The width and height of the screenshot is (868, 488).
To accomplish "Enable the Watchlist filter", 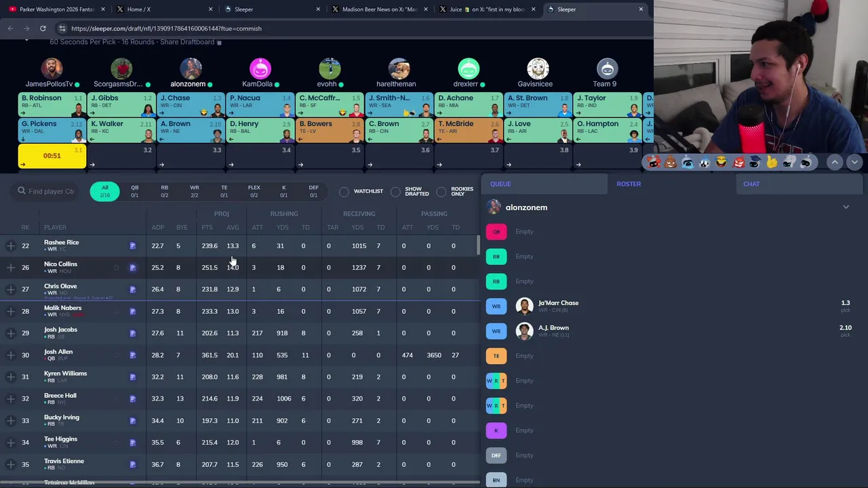I will coord(344,192).
